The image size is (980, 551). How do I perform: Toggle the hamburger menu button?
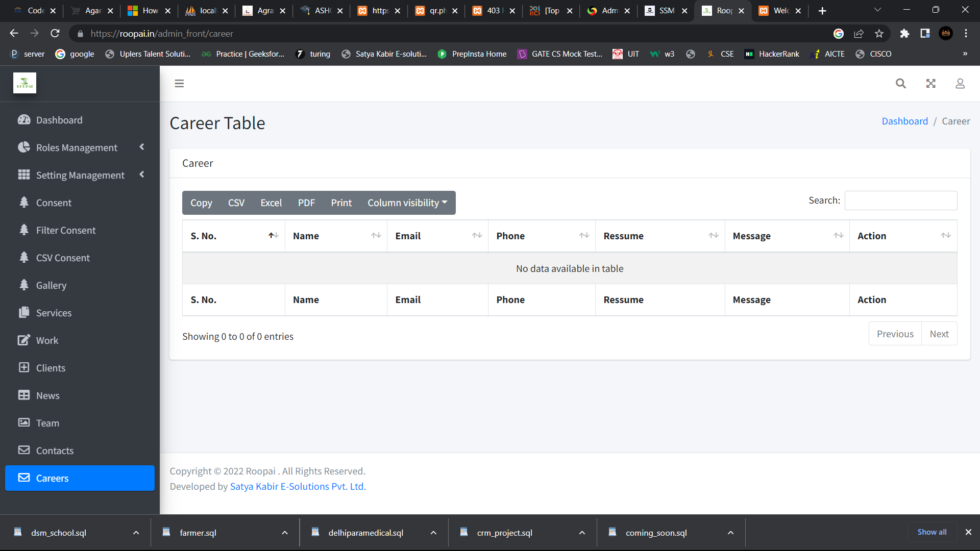[x=179, y=84]
